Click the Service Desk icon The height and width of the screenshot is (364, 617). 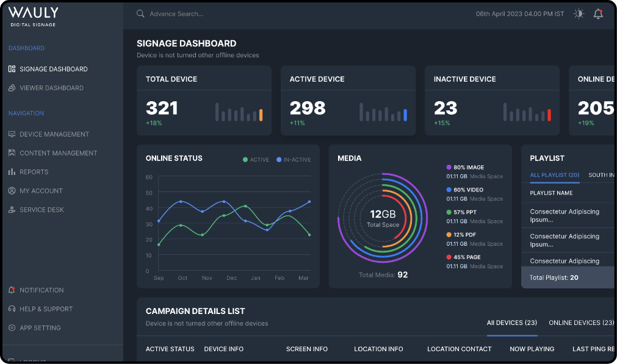[12, 210]
